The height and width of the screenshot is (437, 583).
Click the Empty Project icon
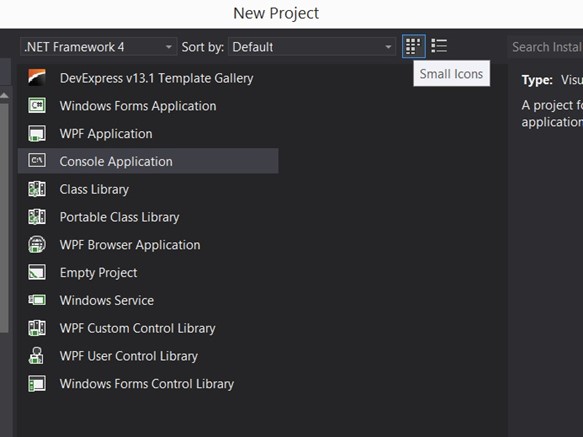coord(37,272)
